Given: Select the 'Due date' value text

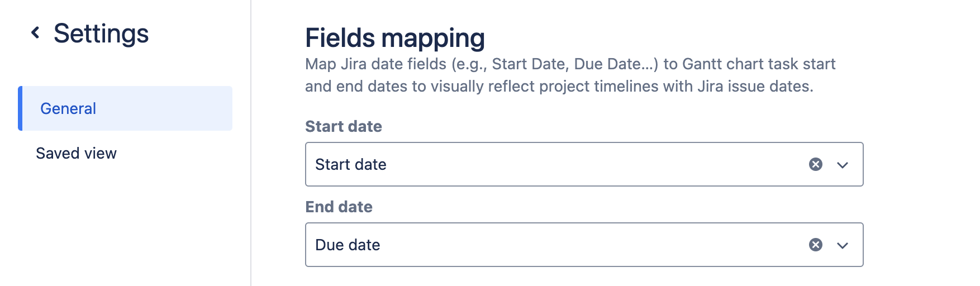Looking at the screenshot, I should (348, 245).
